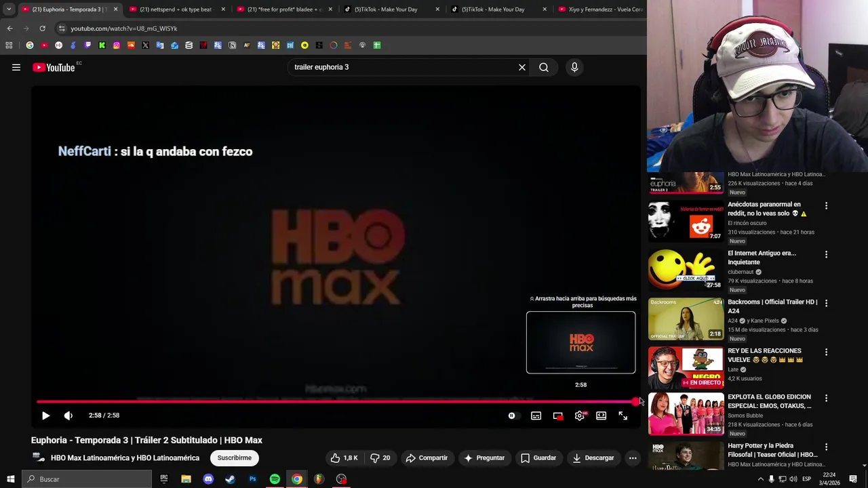The height and width of the screenshot is (488, 868).
Task: Open the Notion bookmark
Action: click(233, 45)
